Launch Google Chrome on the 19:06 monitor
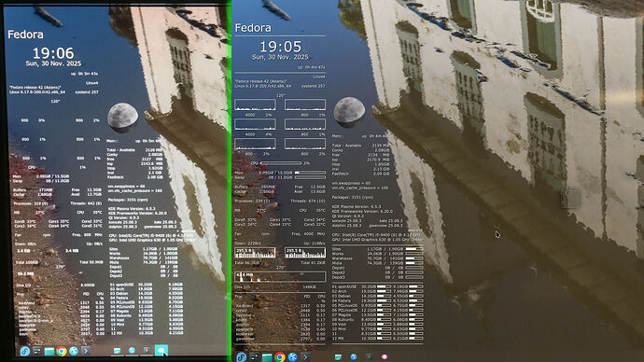The image size is (644, 362). 62,351
